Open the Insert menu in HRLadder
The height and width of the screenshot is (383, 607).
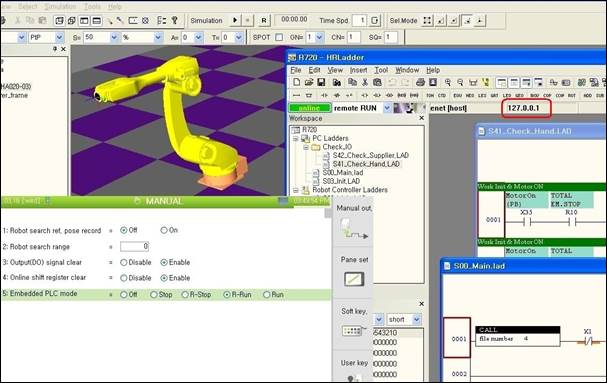coord(358,70)
